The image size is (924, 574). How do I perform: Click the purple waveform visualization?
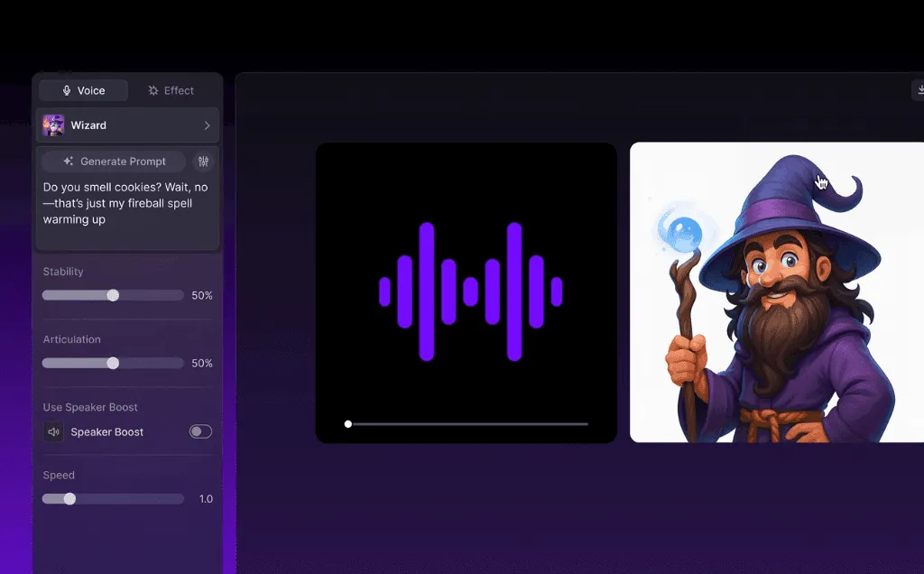coord(467,291)
